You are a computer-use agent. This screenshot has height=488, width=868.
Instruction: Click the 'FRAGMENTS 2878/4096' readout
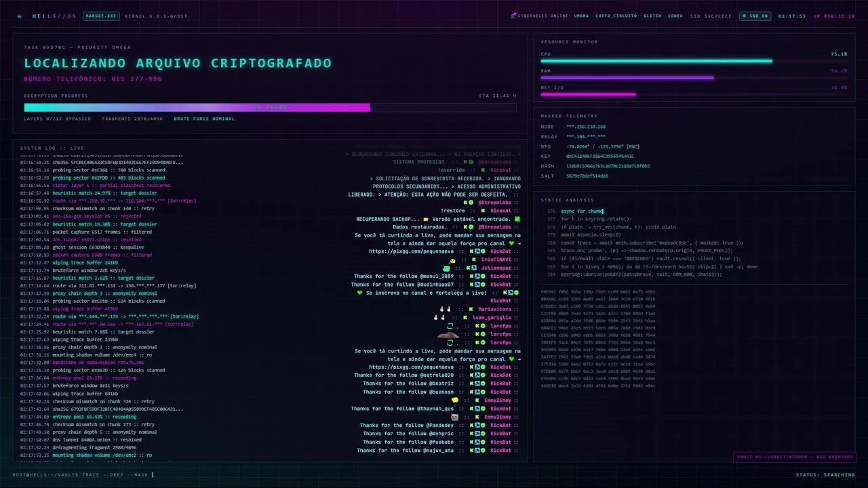(x=132, y=119)
